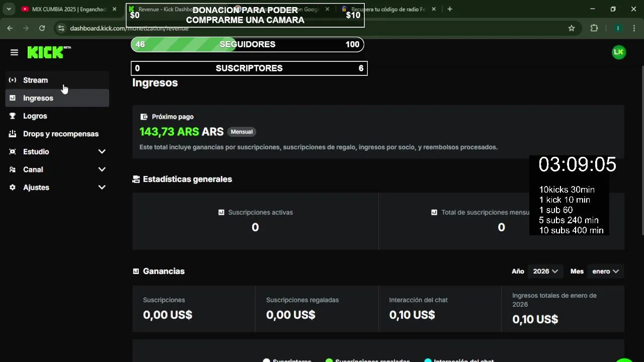The image size is (644, 362).
Task: Click the Drops y recompensas icon
Action: click(x=13, y=134)
